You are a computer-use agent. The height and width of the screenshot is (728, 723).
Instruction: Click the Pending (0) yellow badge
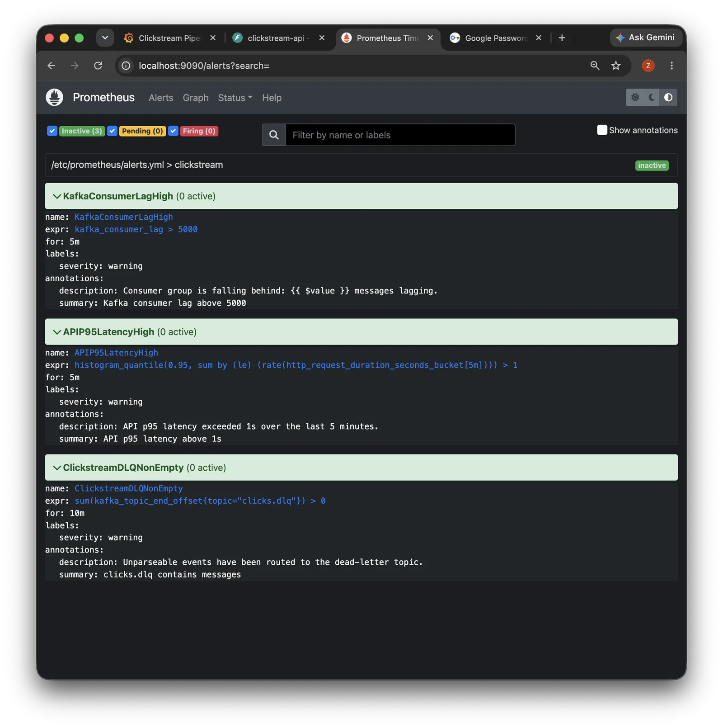click(142, 131)
